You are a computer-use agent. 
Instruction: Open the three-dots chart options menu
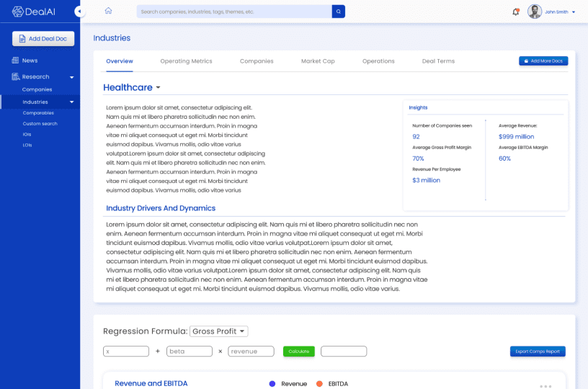click(x=545, y=385)
